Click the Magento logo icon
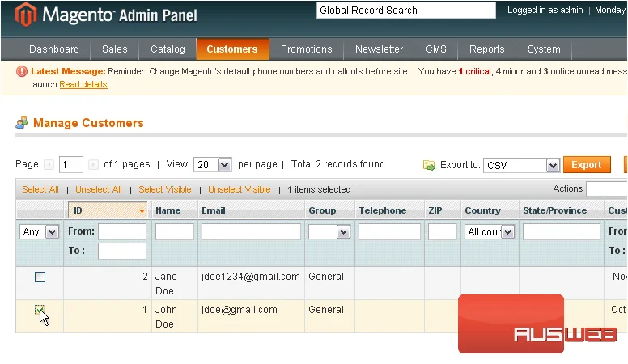 click(x=26, y=15)
